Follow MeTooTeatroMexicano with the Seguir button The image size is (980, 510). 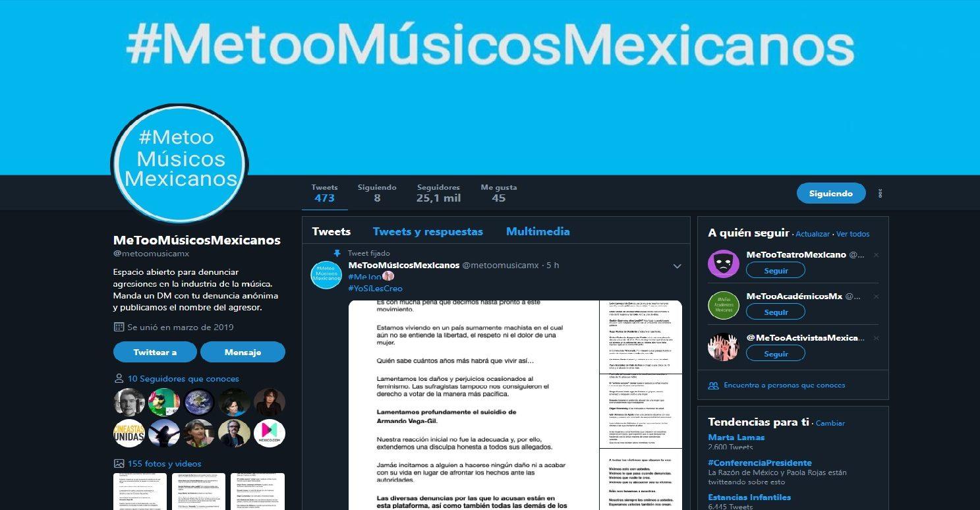pos(776,270)
